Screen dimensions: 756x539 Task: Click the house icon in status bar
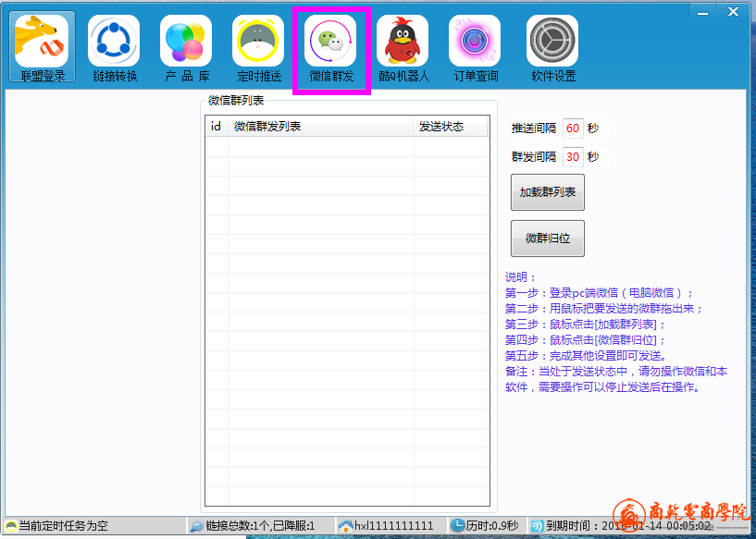coord(345,526)
